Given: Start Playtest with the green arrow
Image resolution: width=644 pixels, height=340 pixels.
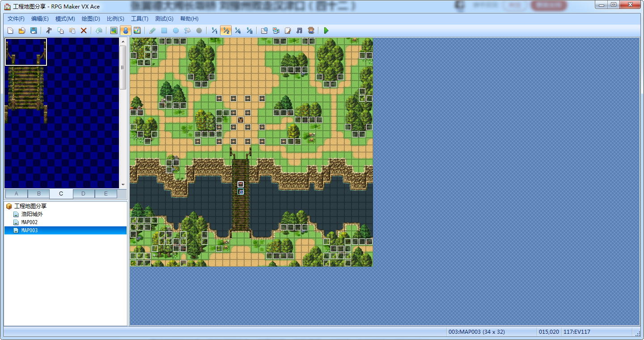Looking at the screenshot, I should click(x=326, y=30).
